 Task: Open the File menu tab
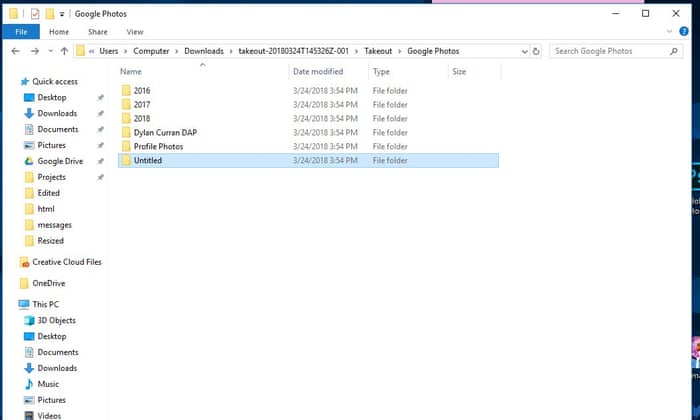point(20,32)
